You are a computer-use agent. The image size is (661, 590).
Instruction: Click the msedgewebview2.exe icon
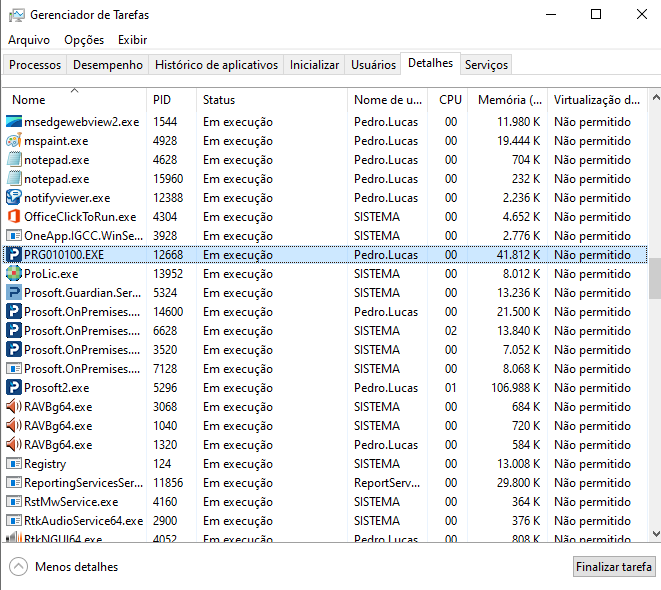point(14,122)
